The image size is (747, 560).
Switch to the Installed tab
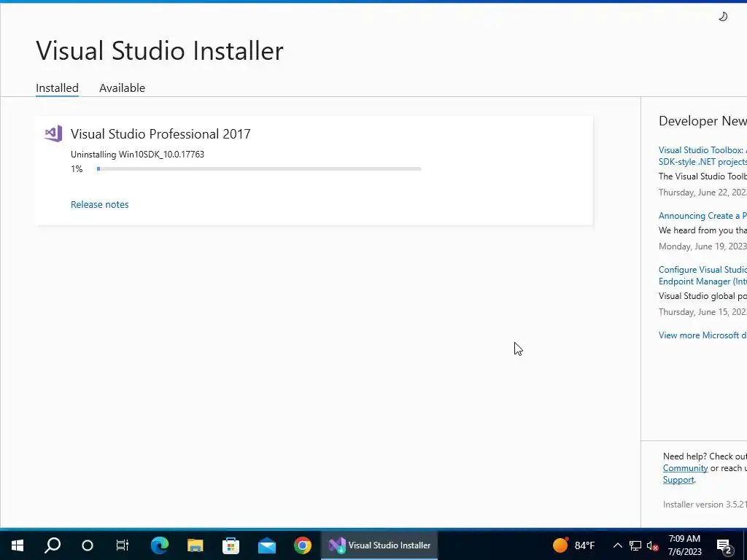57,88
